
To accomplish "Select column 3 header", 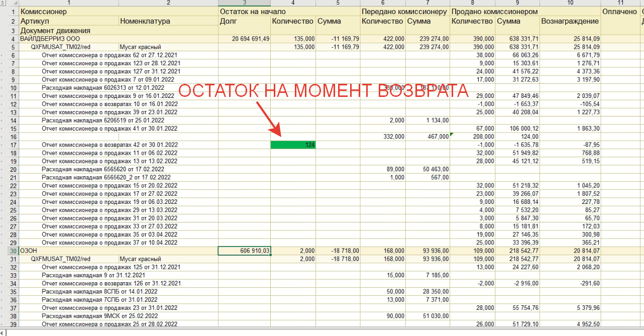I will (244, 3).
